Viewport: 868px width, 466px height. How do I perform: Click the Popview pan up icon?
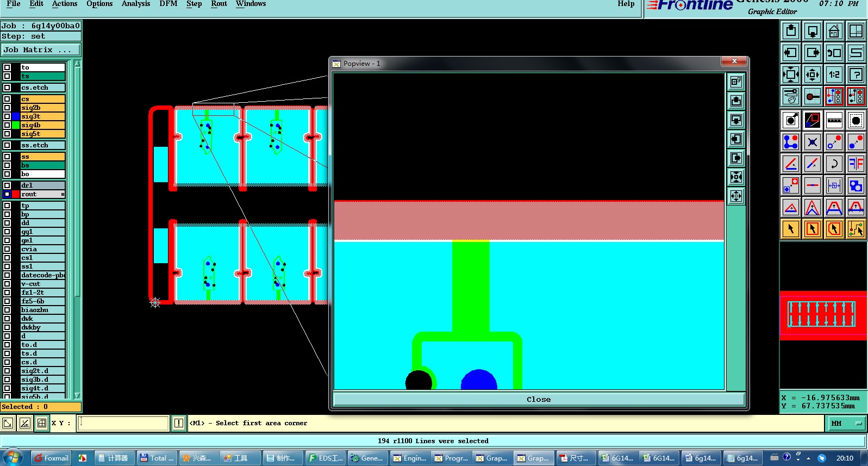click(x=736, y=101)
